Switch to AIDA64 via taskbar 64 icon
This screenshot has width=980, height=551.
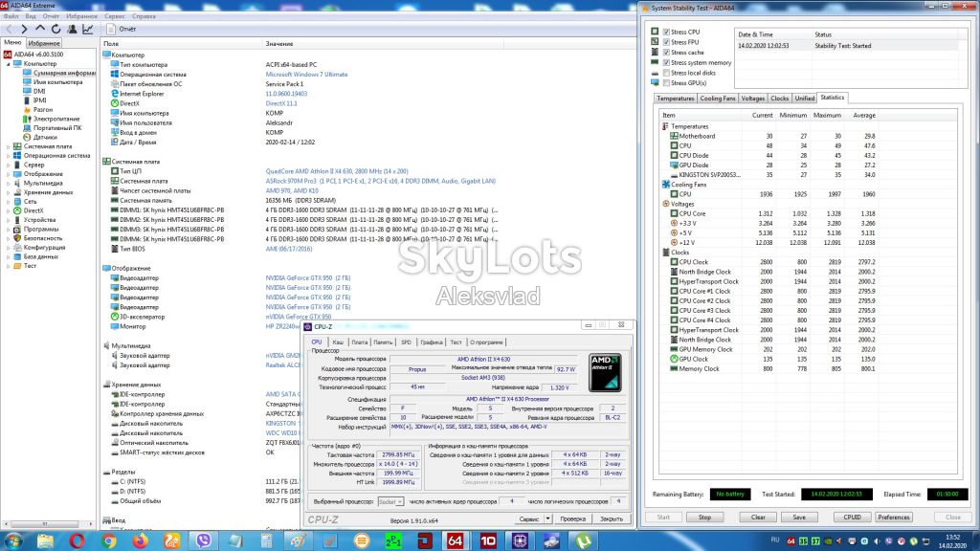click(456, 540)
